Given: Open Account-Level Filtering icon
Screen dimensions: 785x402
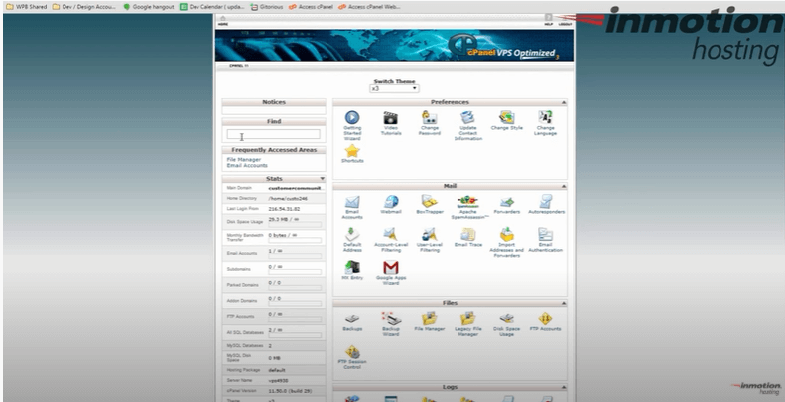Looking at the screenshot, I should point(390,235).
